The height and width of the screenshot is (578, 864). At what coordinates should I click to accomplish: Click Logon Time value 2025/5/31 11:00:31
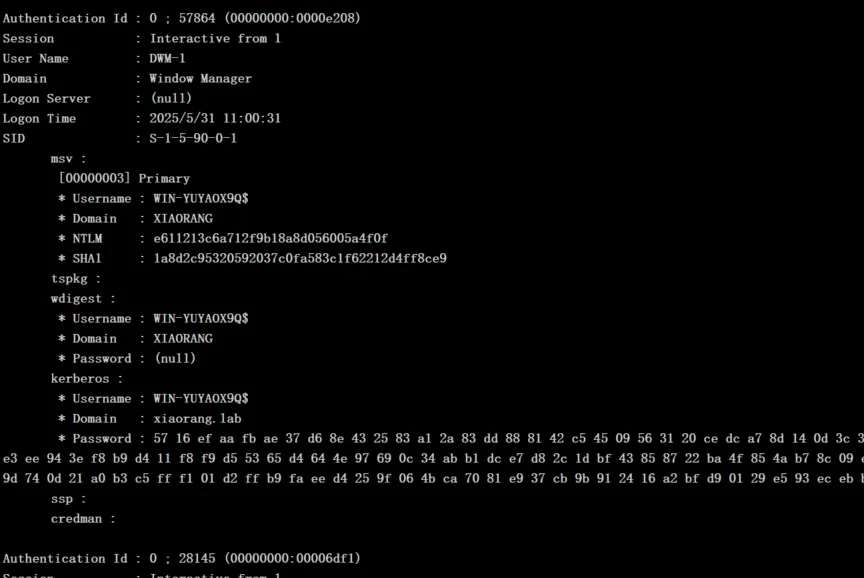(215, 118)
